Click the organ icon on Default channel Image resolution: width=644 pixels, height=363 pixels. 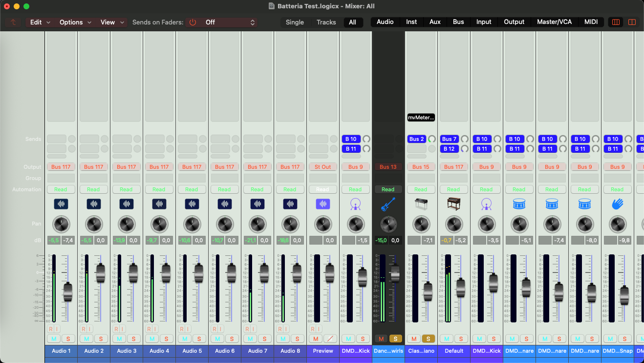pyautogui.click(x=453, y=204)
